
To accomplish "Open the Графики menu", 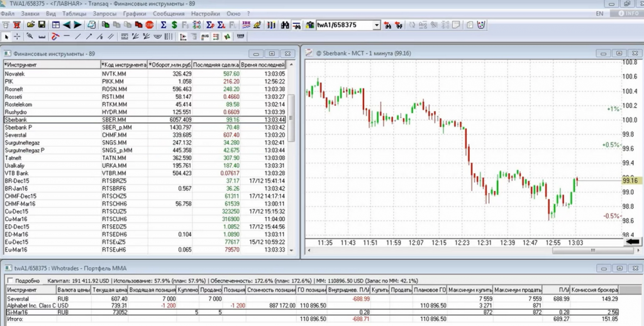I will tap(135, 13).
